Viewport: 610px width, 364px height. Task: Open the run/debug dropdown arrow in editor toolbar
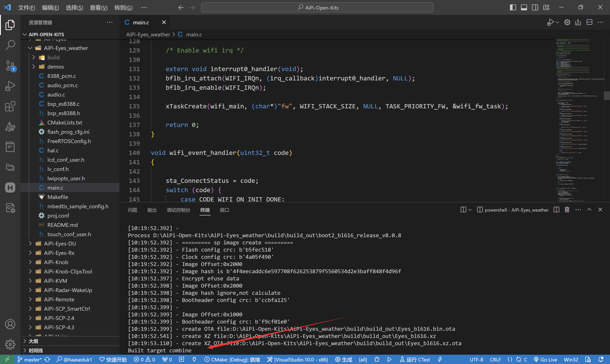click(557, 22)
